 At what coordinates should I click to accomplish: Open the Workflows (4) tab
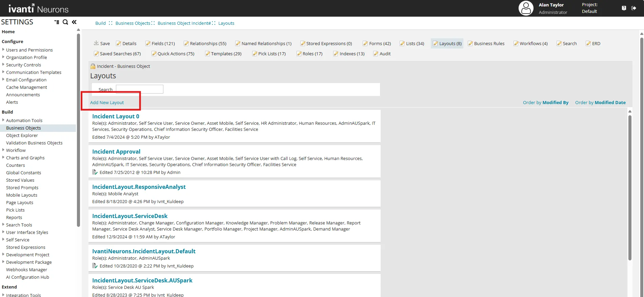click(x=531, y=43)
